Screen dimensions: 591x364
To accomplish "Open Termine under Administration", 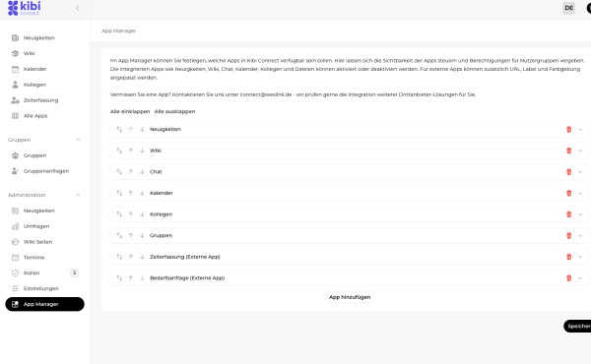I will coord(44,258).
